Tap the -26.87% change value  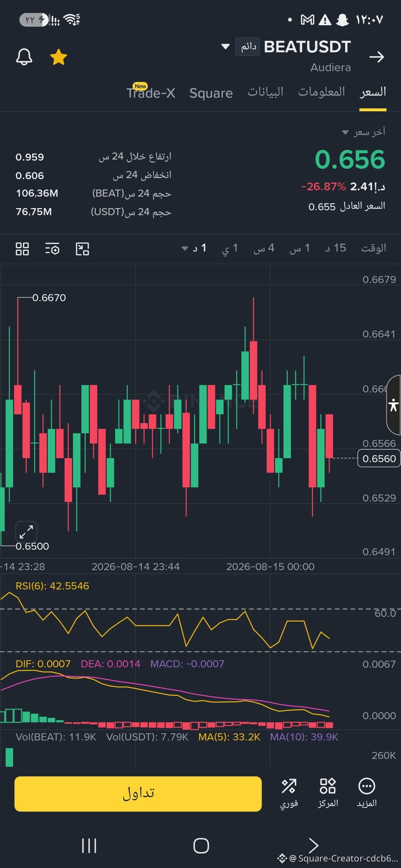(323, 186)
